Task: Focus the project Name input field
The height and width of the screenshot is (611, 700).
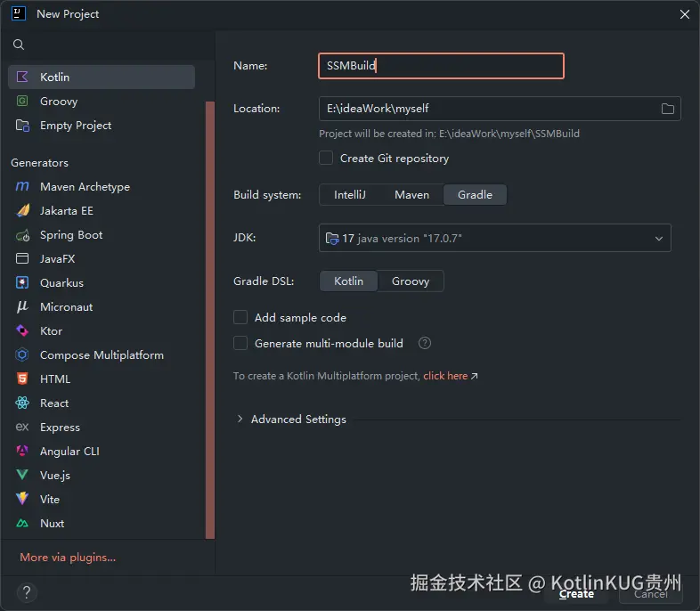Action: click(x=441, y=66)
